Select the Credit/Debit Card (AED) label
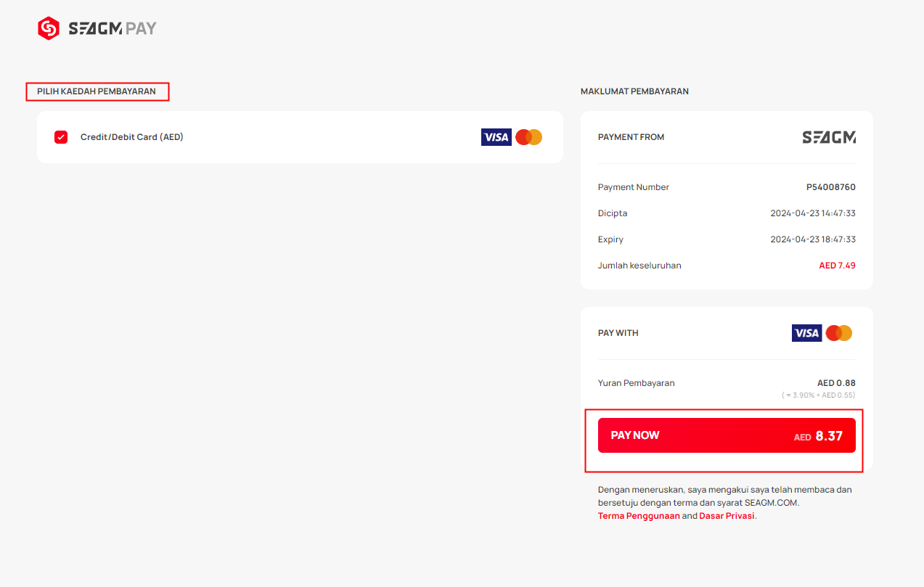 (x=132, y=137)
